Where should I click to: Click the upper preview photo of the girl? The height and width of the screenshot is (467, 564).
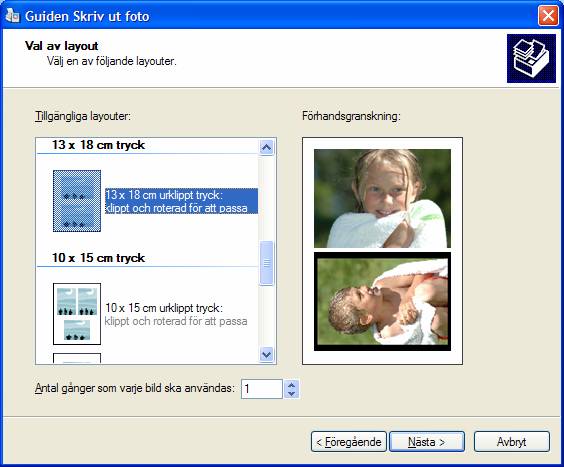[x=382, y=198]
